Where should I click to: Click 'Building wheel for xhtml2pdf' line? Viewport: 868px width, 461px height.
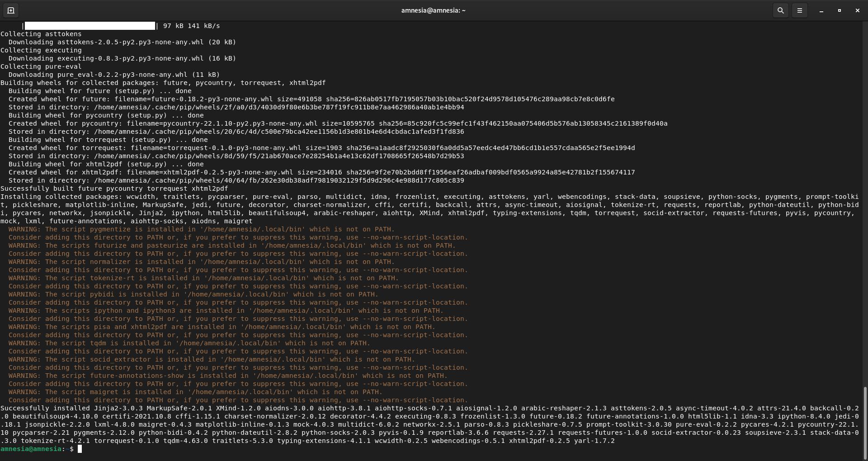pos(106,164)
